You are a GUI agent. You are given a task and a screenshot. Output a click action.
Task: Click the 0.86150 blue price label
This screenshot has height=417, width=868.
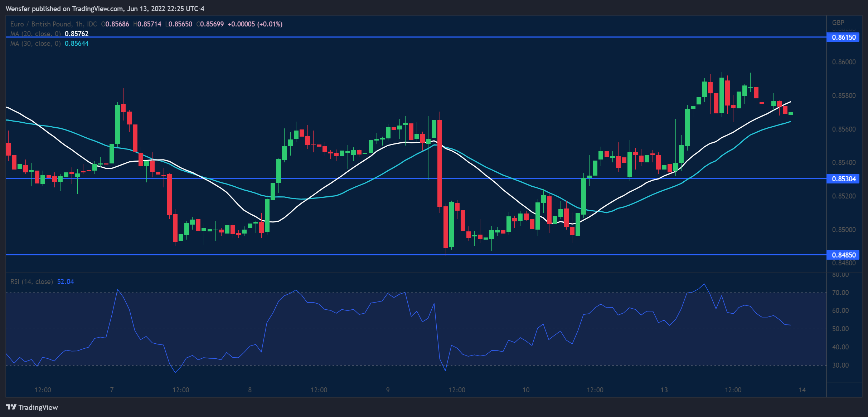point(843,37)
